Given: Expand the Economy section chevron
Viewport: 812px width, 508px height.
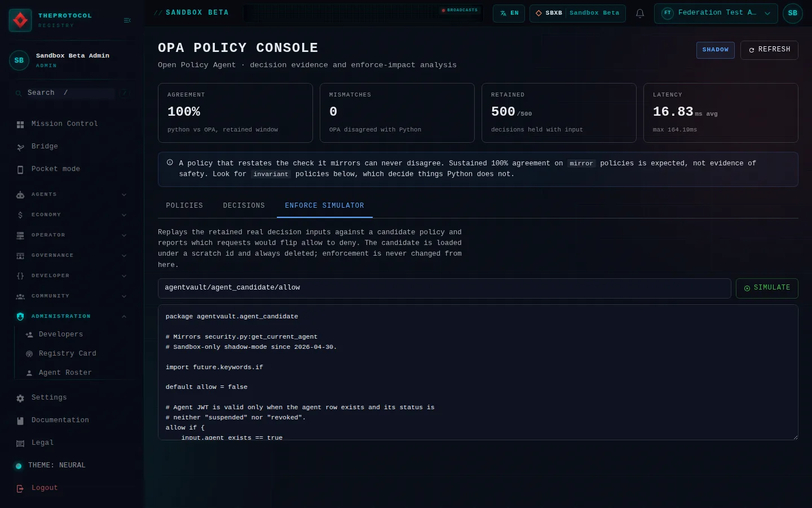Looking at the screenshot, I should [124, 215].
